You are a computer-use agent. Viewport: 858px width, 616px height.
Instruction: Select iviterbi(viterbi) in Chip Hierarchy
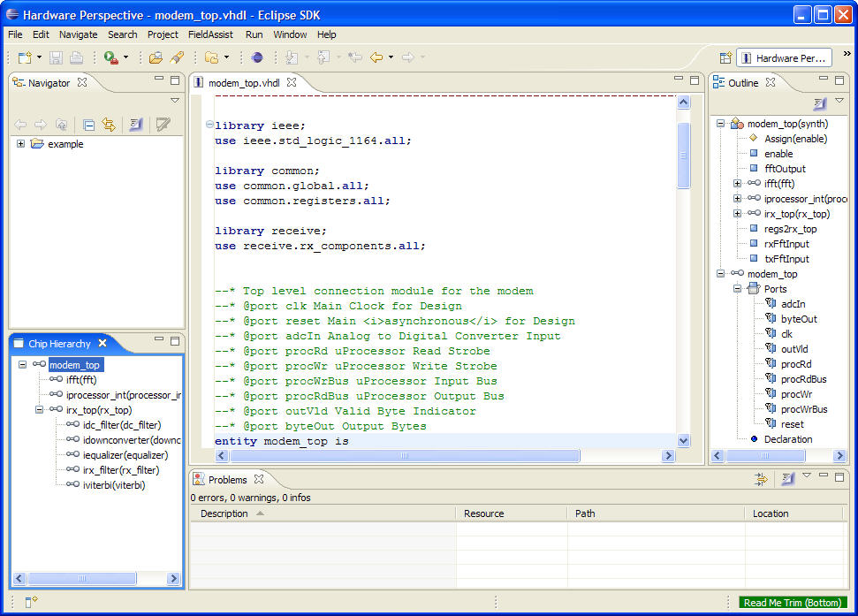click(114, 485)
